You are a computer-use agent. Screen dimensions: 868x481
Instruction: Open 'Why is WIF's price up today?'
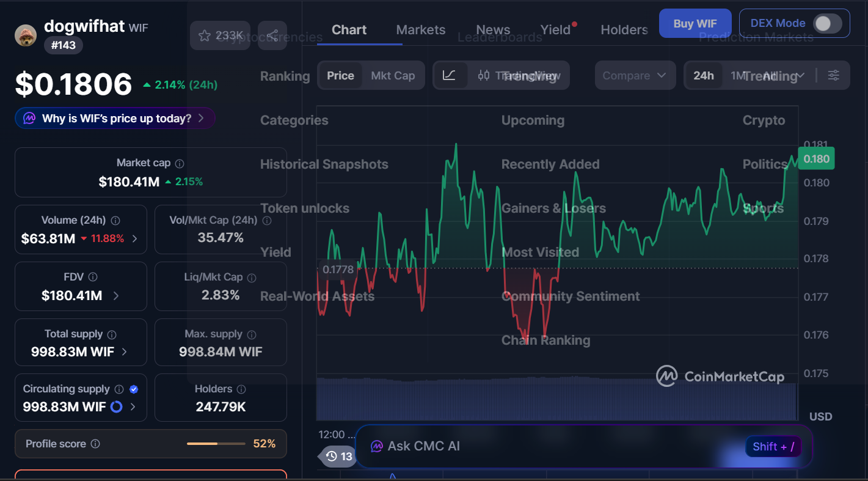pyautogui.click(x=114, y=118)
